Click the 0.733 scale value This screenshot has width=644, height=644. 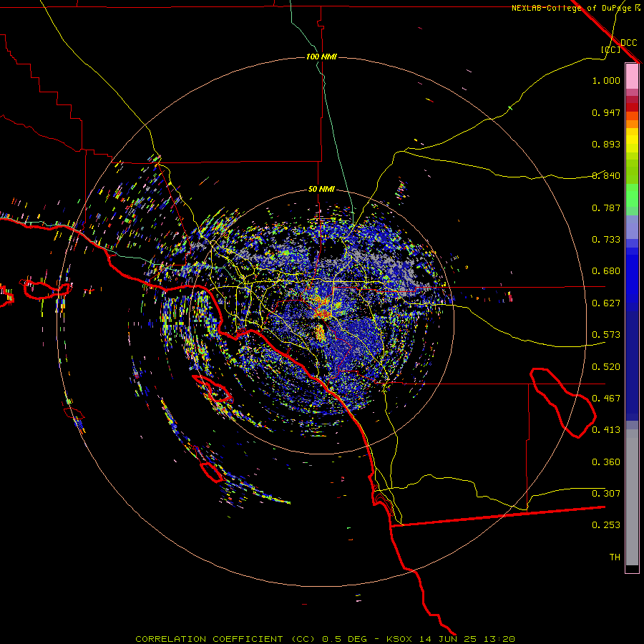click(606, 240)
